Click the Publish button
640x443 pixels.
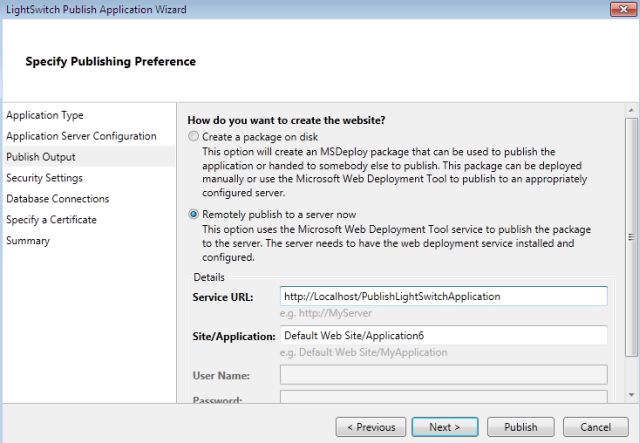[x=521, y=427]
